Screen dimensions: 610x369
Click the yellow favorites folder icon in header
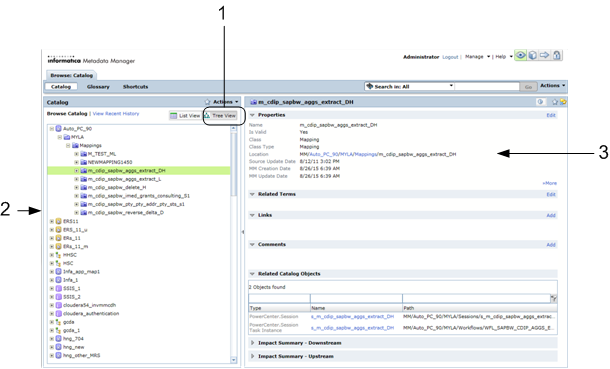[563, 102]
